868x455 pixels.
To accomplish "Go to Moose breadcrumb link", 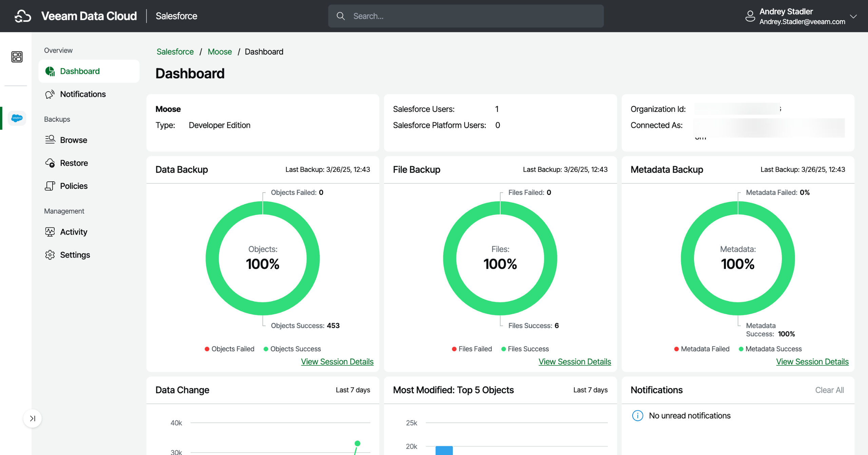I will (x=219, y=52).
